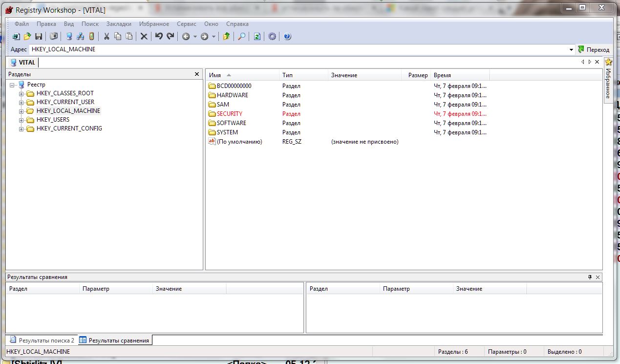620x364 pixels.
Task: Expand the HKEY_CURRENT_CONFIG node
Action: coord(21,129)
